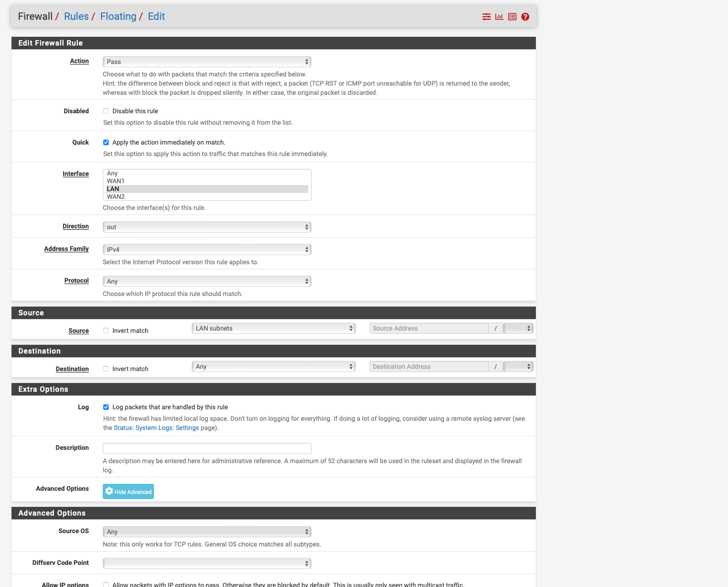This screenshot has width=728, height=587.
Task: Open Source address mask dropdown
Action: (518, 328)
